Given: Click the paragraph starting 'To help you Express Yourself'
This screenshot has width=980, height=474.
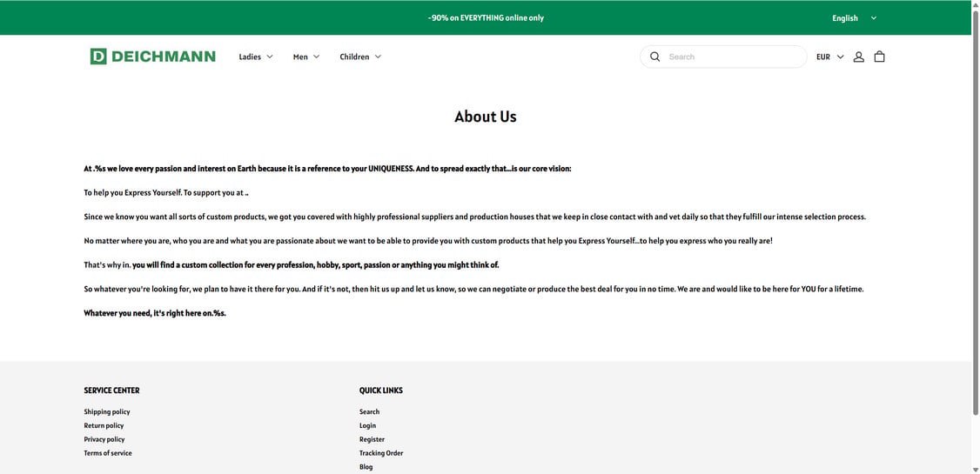Looking at the screenshot, I should point(166,193).
